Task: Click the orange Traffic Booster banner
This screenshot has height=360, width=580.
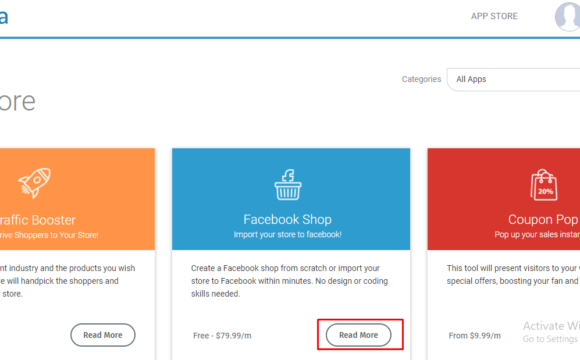Action: coord(77,199)
